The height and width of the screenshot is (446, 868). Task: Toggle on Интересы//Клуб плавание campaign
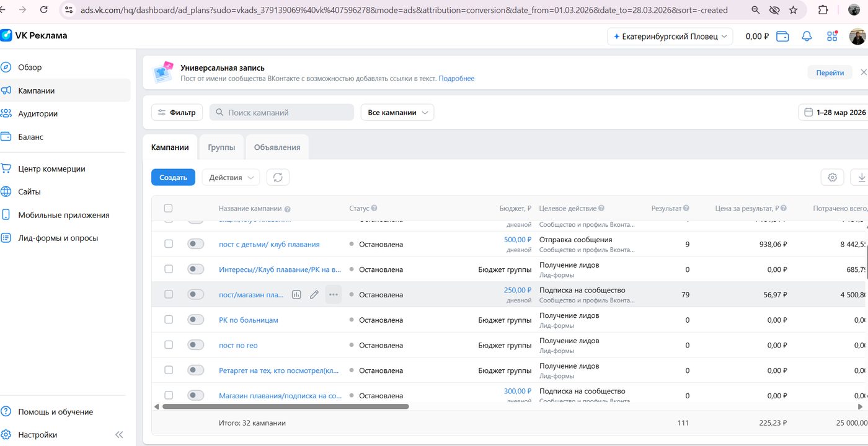tap(196, 269)
